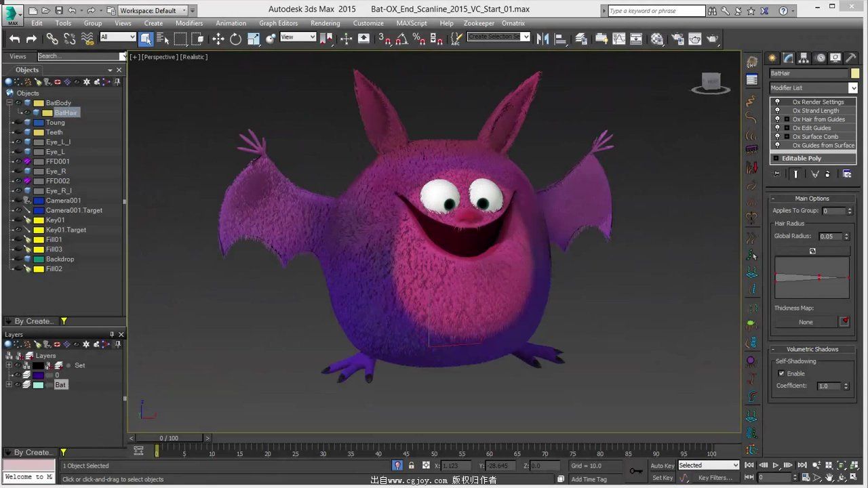Toggle Ox Render Settings modifier lightbulb
The height and width of the screenshot is (488, 868).
pyautogui.click(x=777, y=102)
